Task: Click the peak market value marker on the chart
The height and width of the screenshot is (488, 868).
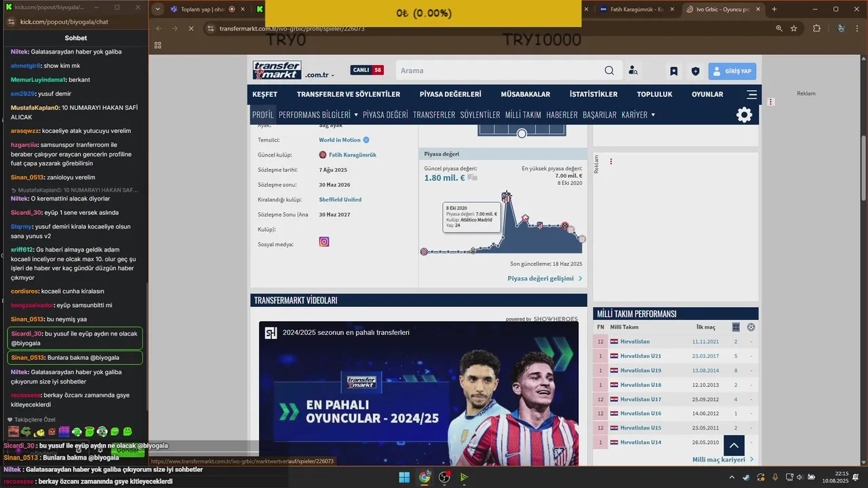Action: pos(506,197)
